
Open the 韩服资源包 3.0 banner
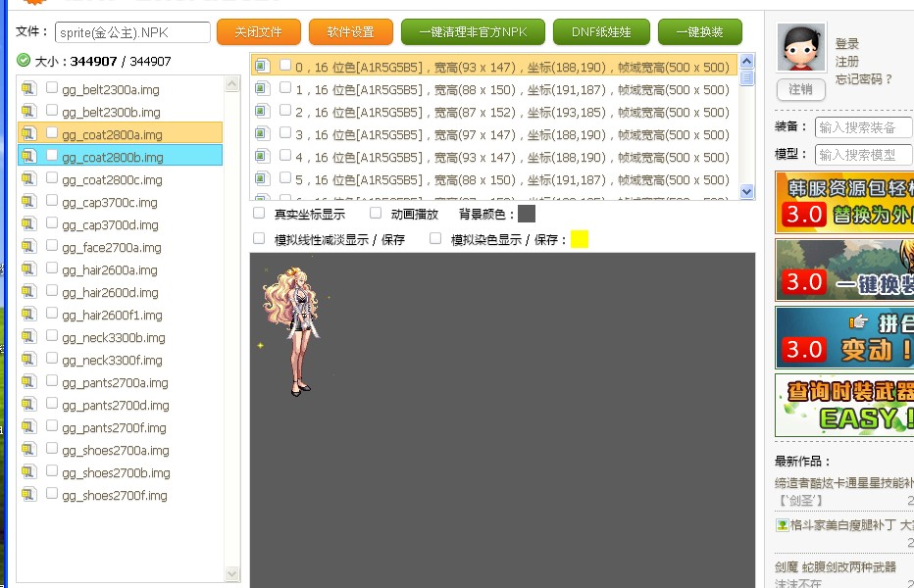click(x=844, y=202)
